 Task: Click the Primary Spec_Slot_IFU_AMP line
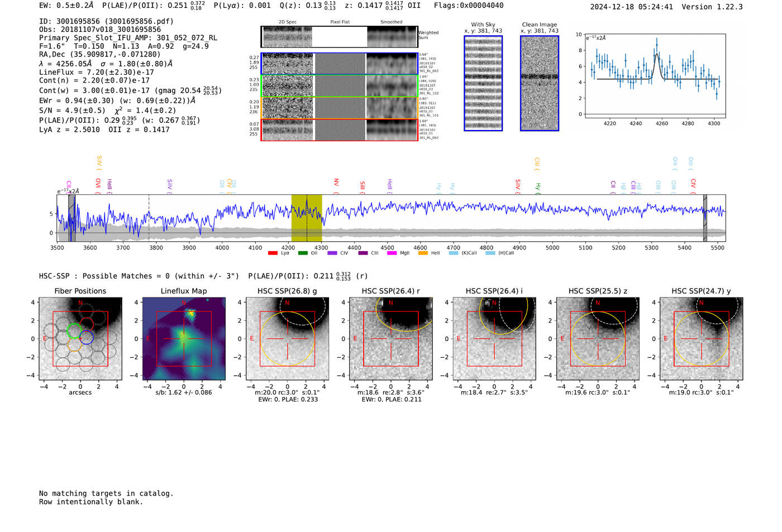[x=128, y=38]
